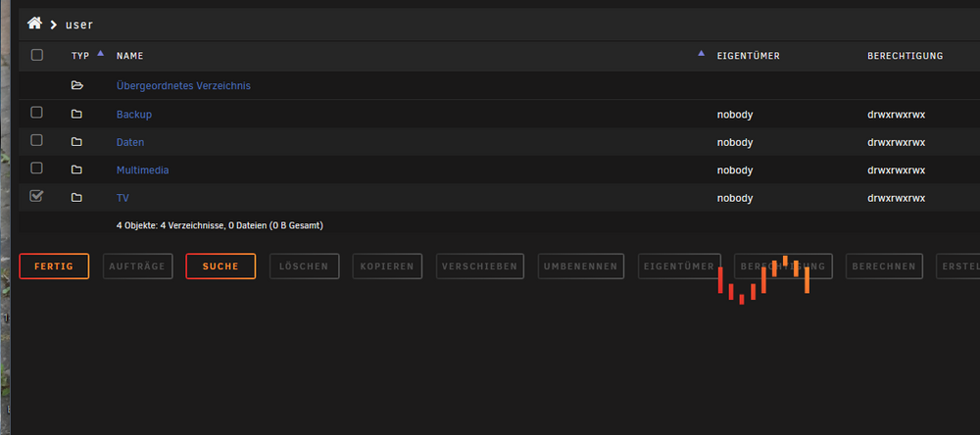Click the AUFTRÄGE button
This screenshot has width=980, height=435.
(137, 266)
